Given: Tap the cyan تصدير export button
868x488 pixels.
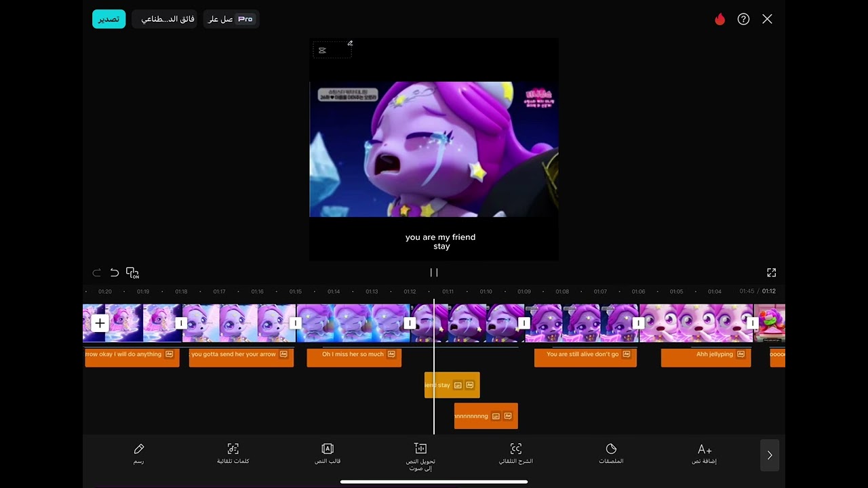Looking at the screenshot, I should coord(109,19).
